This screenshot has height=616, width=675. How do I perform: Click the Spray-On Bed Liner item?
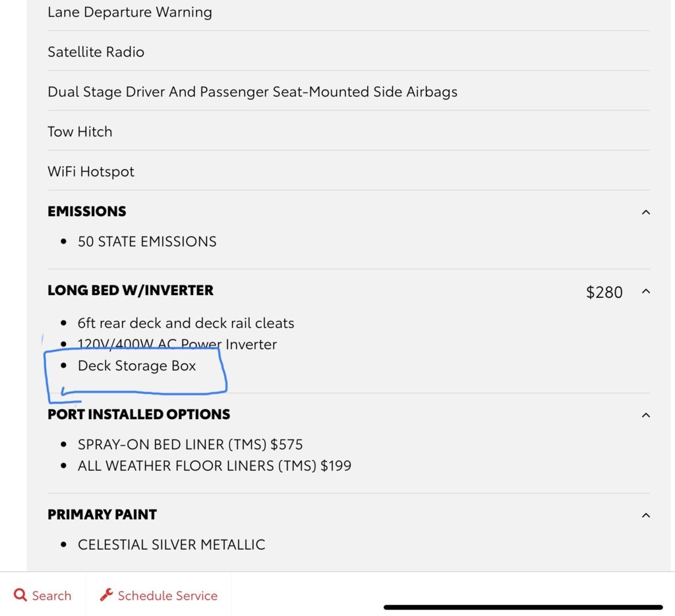(x=191, y=444)
